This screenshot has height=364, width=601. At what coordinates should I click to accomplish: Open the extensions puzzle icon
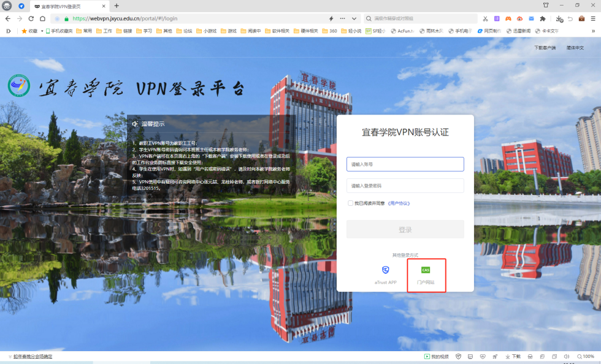coord(542,18)
